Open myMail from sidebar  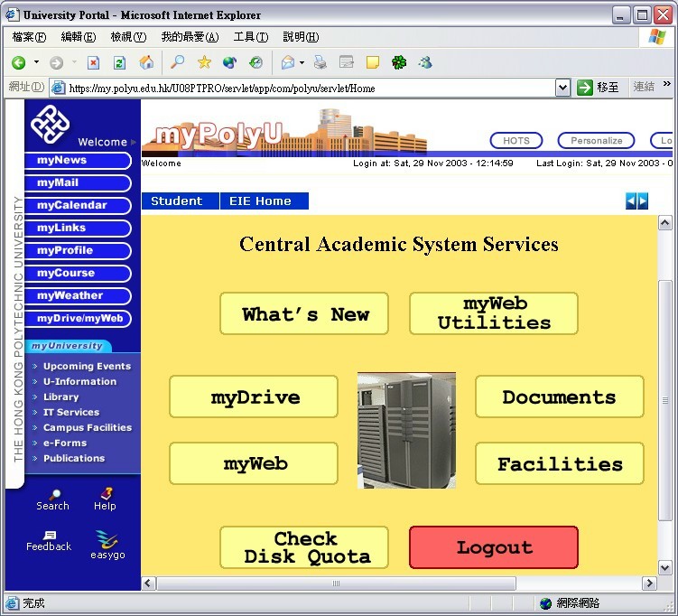pyautogui.click(x=79, y=183)
